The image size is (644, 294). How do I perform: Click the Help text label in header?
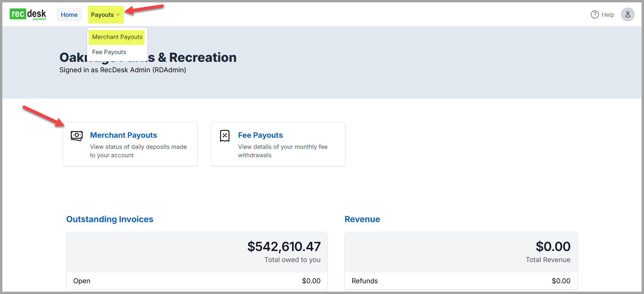pyautogui.click(x=608, y=15)
